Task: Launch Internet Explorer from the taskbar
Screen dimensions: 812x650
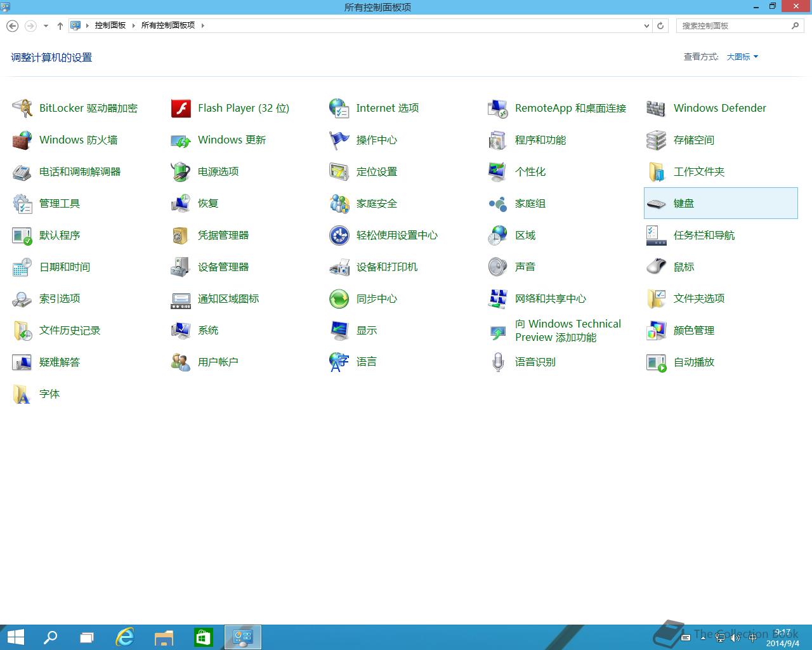Action: tap(125, 637)
